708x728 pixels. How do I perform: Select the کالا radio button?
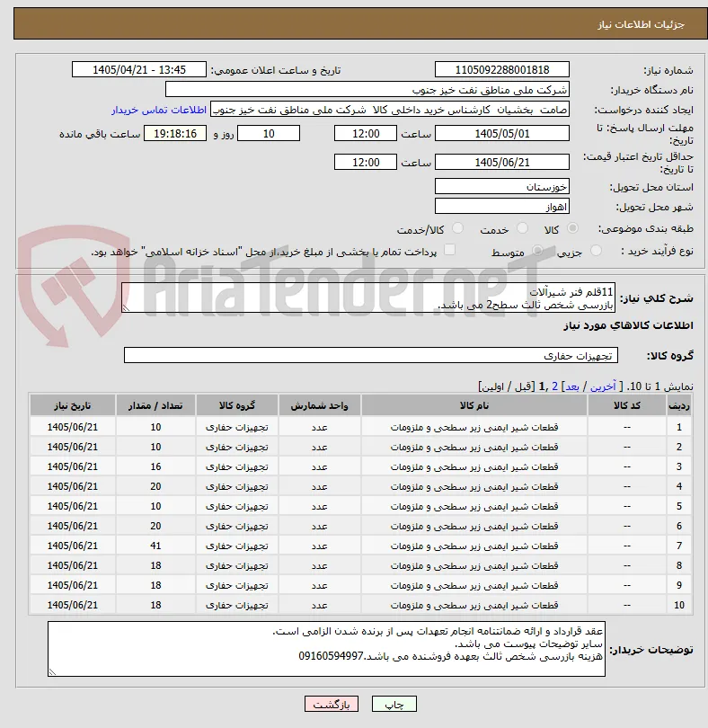(x=573, y=228)
